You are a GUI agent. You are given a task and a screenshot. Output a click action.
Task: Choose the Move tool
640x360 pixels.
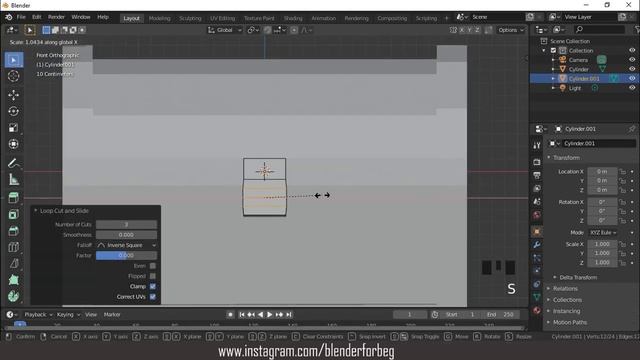(x=13, y=95)
